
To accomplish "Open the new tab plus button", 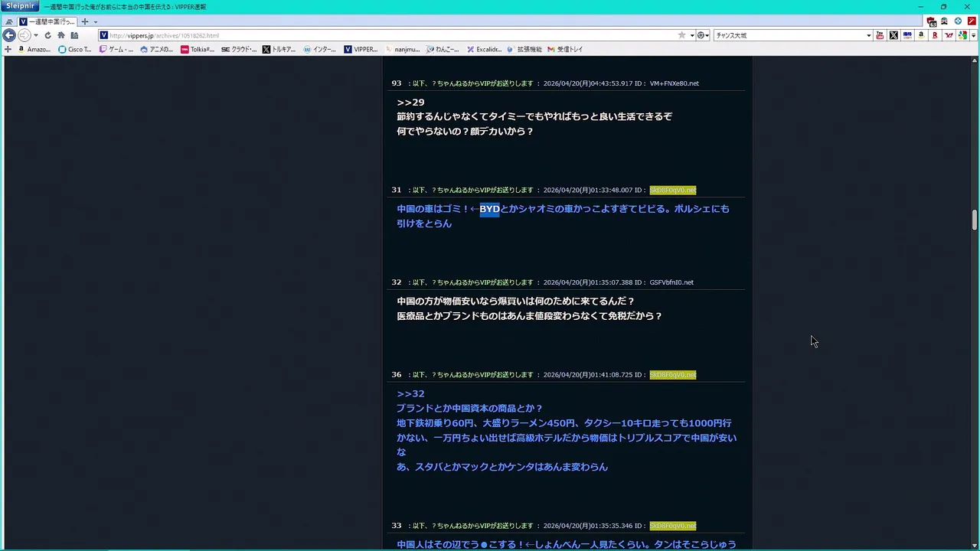I will 85,21.
